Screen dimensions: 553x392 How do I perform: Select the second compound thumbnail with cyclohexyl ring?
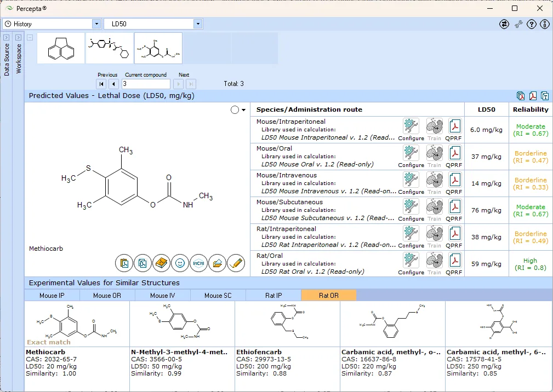(110, 48)
